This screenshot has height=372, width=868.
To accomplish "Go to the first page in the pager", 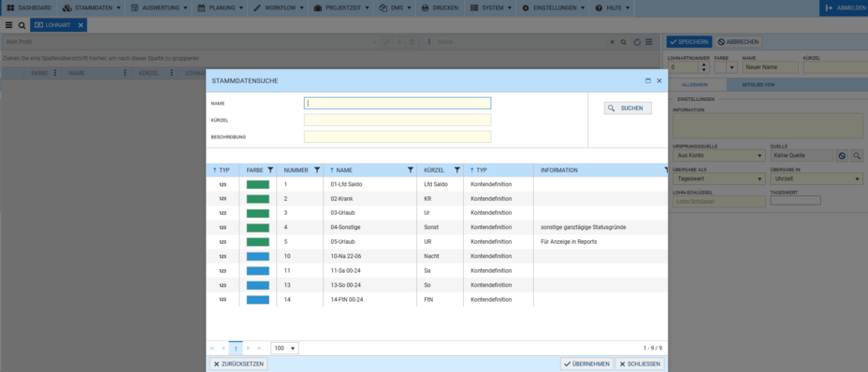I will [212, 349].
